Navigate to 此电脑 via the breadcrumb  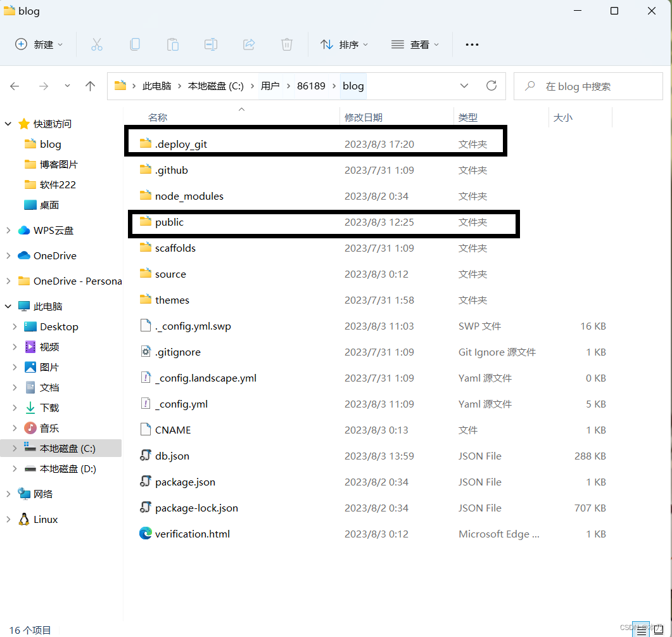(x=157, y=86)
